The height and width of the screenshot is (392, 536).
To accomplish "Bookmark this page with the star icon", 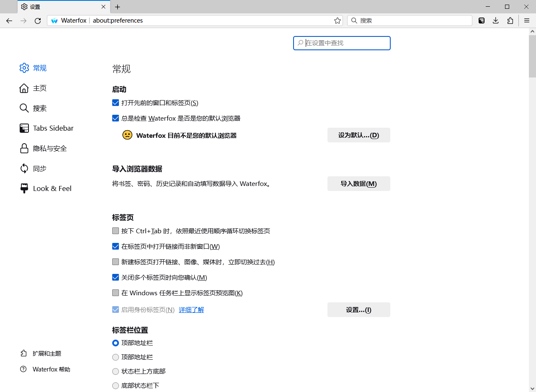I will 338,21.
